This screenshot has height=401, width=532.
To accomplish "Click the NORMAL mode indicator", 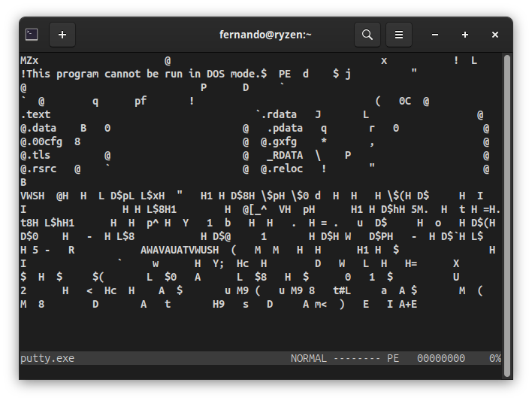I will [x=308, y=359].
